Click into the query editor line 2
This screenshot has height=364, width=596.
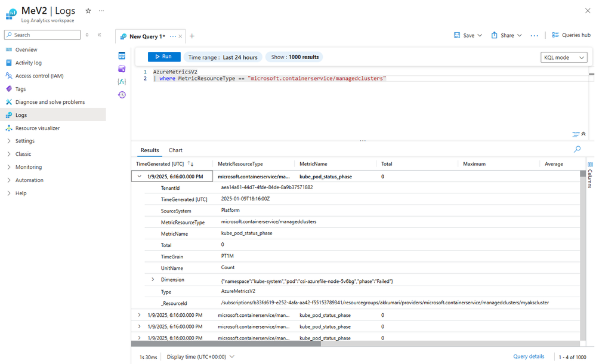pos(270,78)
